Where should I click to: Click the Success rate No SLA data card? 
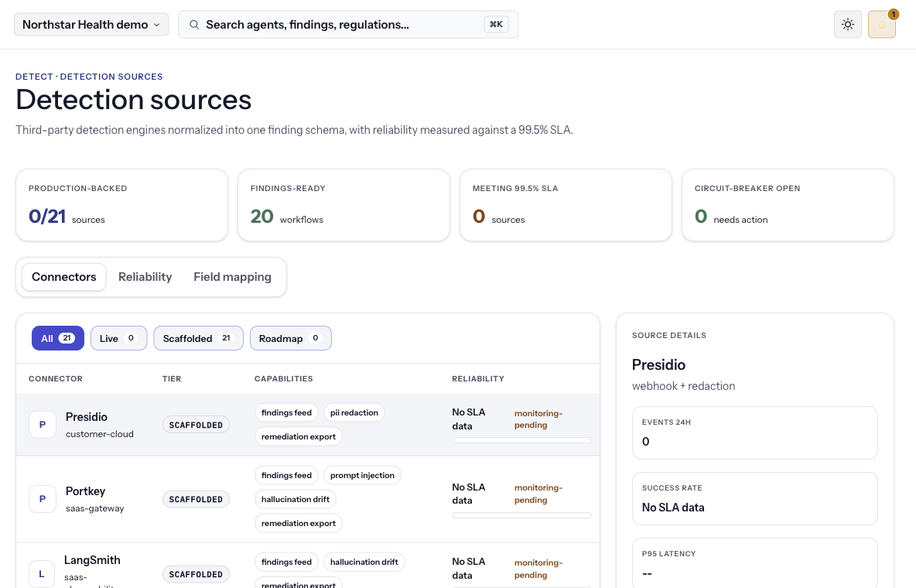(755, 498)
